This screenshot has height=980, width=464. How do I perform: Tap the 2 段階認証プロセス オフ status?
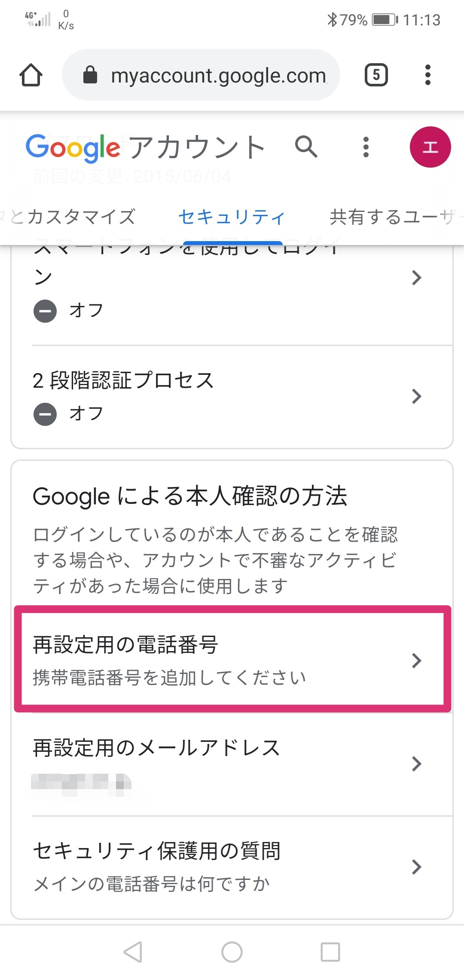click(86, 414)
